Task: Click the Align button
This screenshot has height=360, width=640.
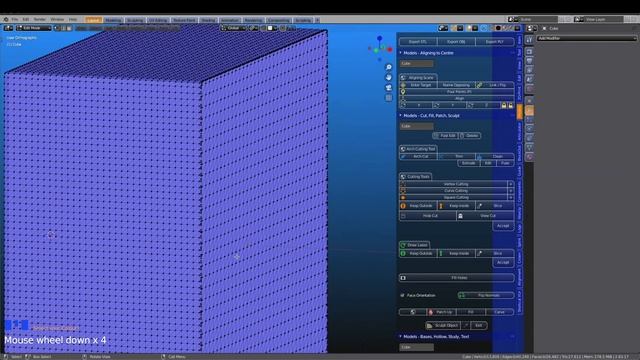Action: click(x=457, y=98)
